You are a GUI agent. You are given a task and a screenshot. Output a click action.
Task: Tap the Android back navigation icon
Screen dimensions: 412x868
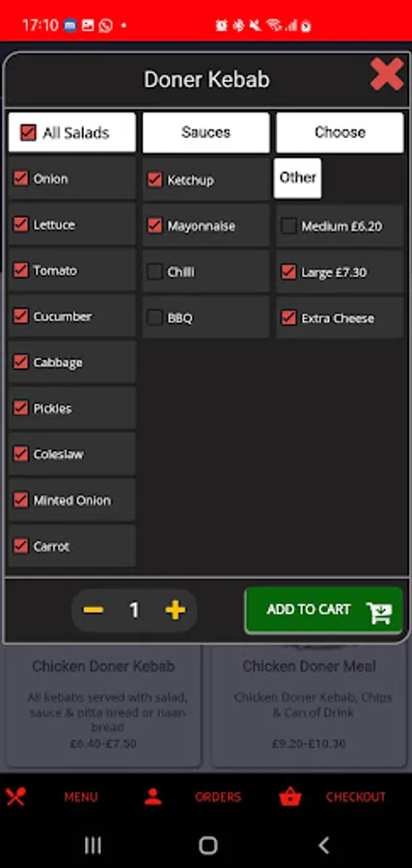[x=324, y=845]
